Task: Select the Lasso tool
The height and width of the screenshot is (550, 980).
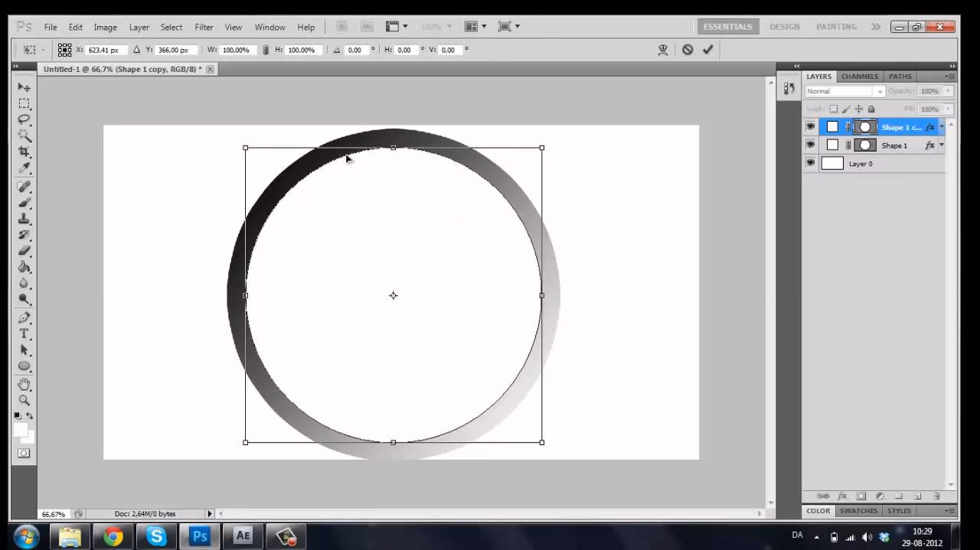Action: pos(24,120)
